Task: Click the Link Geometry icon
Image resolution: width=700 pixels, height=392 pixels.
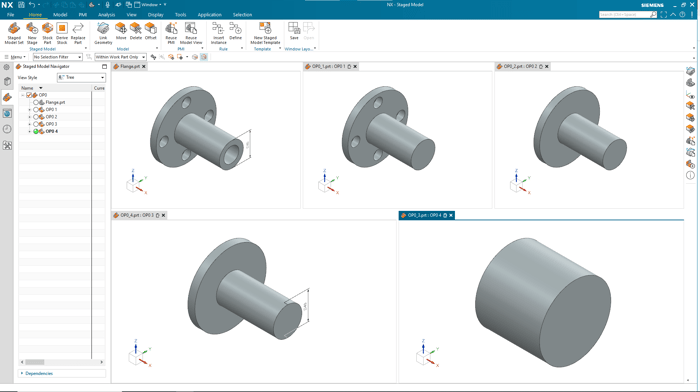Action: [103, 33]
